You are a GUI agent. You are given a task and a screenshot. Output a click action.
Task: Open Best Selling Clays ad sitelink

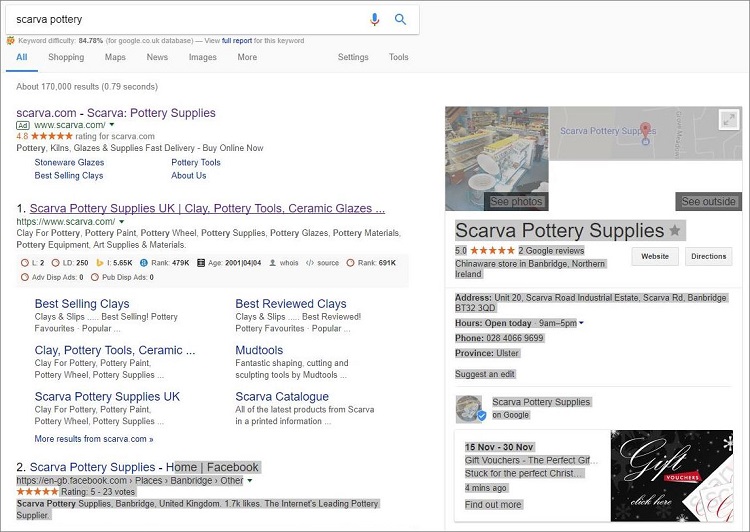pyautogui.click(x=69, y=176)
